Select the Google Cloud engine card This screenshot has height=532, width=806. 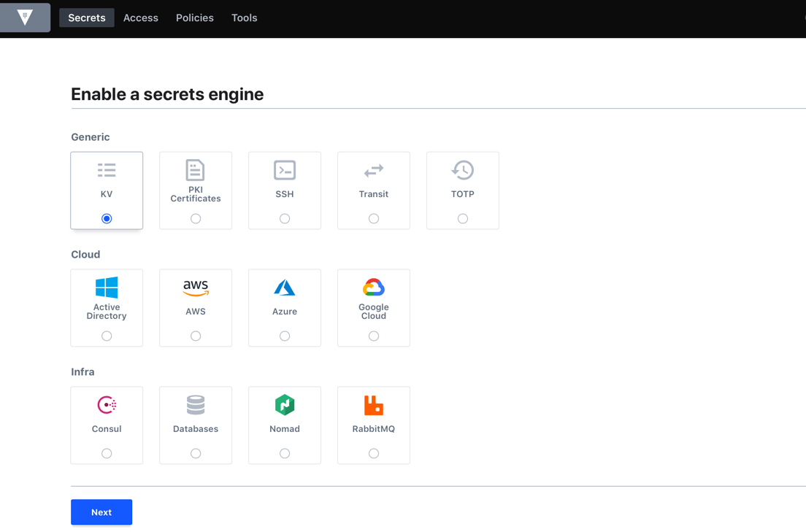(374, 307)
